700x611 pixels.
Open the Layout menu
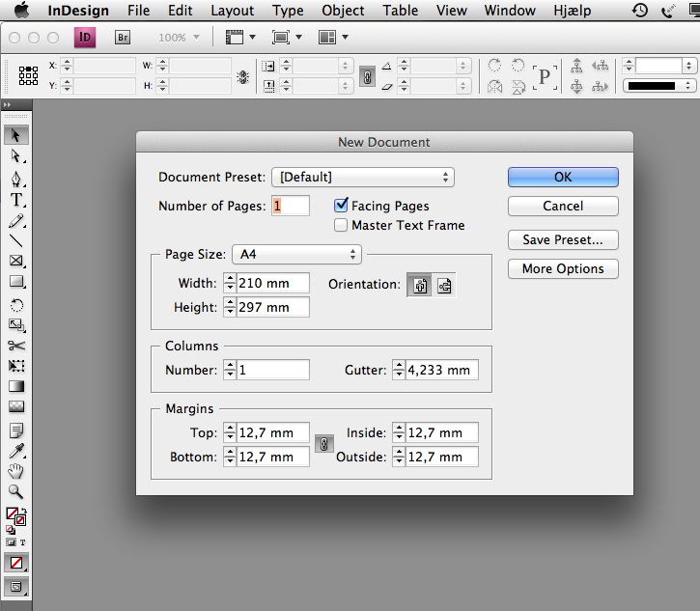pyautogui.click(x=232, y=11)
